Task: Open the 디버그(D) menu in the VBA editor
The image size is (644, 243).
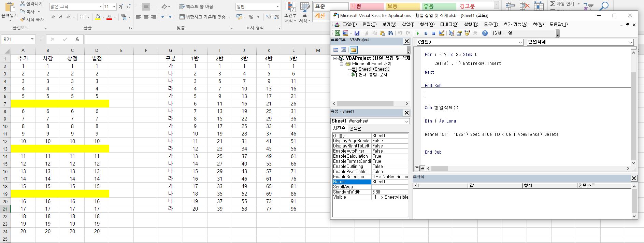Action: click(449, 25)
